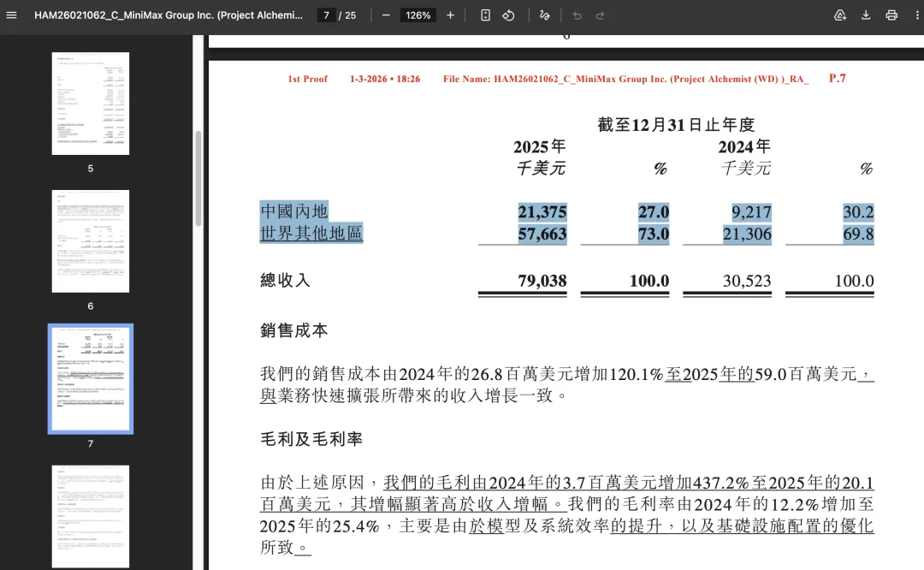Toggle the sidebar with the hamburger menu
The height and width of the screenshot is (570, 924).
11,15
